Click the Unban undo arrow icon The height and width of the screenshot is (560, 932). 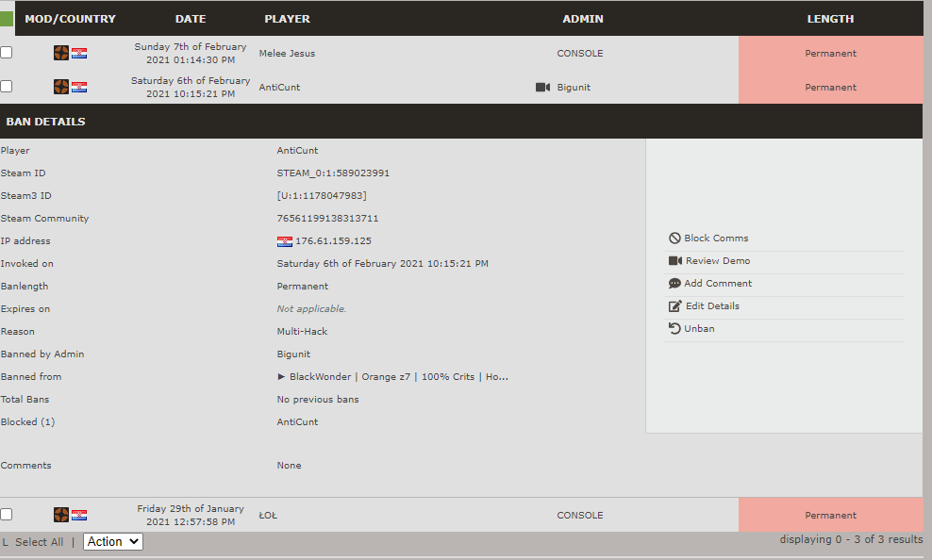[x=674, y=328]
